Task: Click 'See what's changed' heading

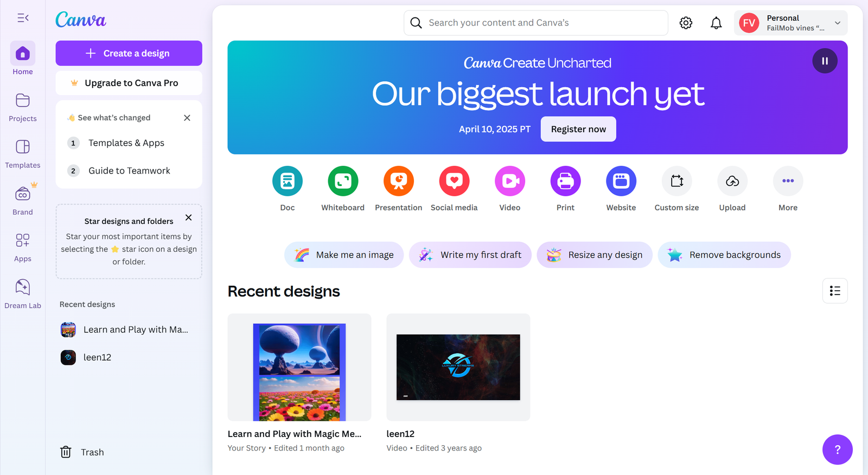Action: pyautogui.click(x=114, y=118)
